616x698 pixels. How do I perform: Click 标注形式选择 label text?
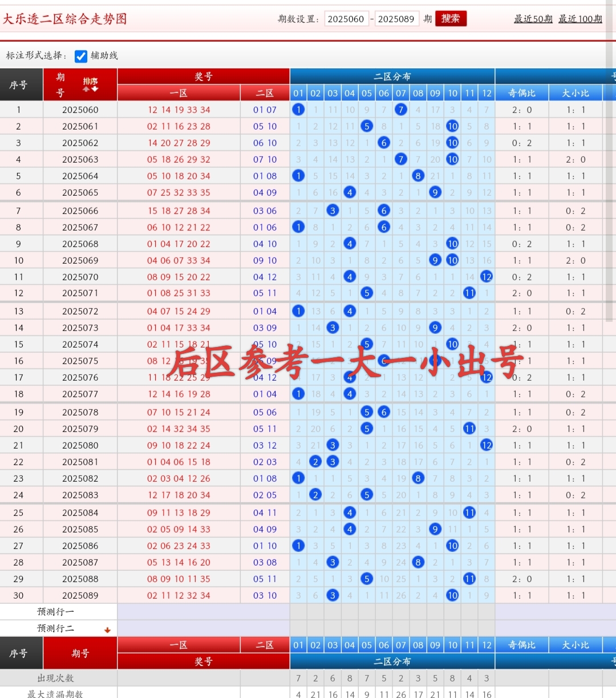pyautogui.click(x=37, y=56)
